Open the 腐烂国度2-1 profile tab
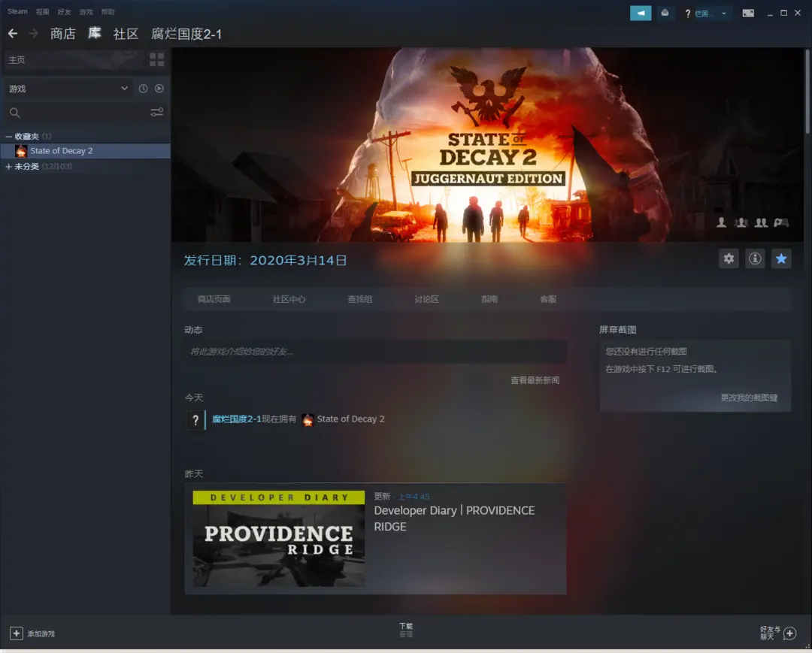The width and height of the screenshot is (812, 653). [186, 34]
